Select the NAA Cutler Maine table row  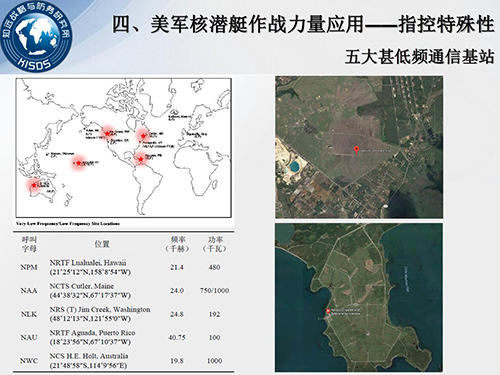click(124, 291)
